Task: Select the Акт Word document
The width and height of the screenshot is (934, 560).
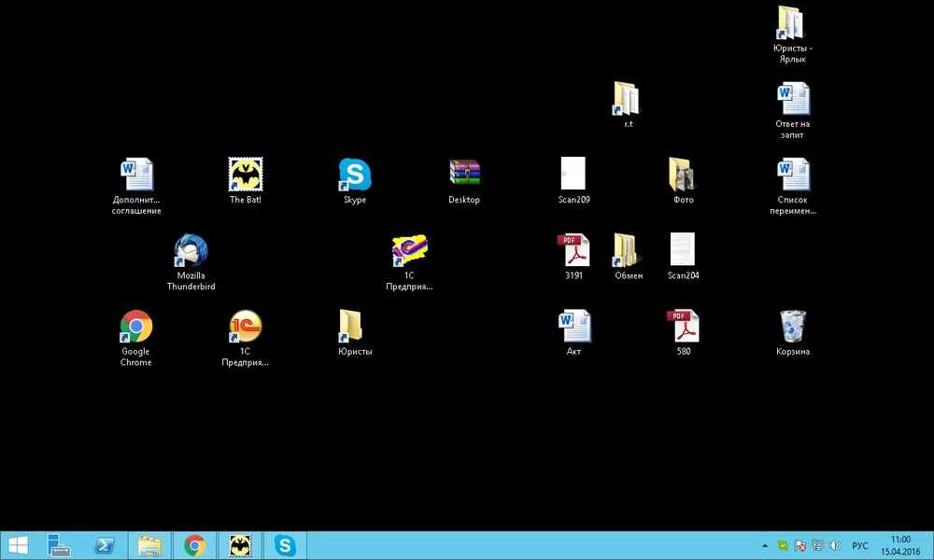Action: 573,327
